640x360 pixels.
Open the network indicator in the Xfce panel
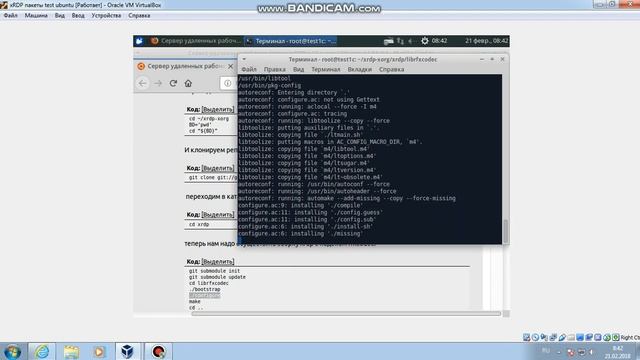click(400, 41)
